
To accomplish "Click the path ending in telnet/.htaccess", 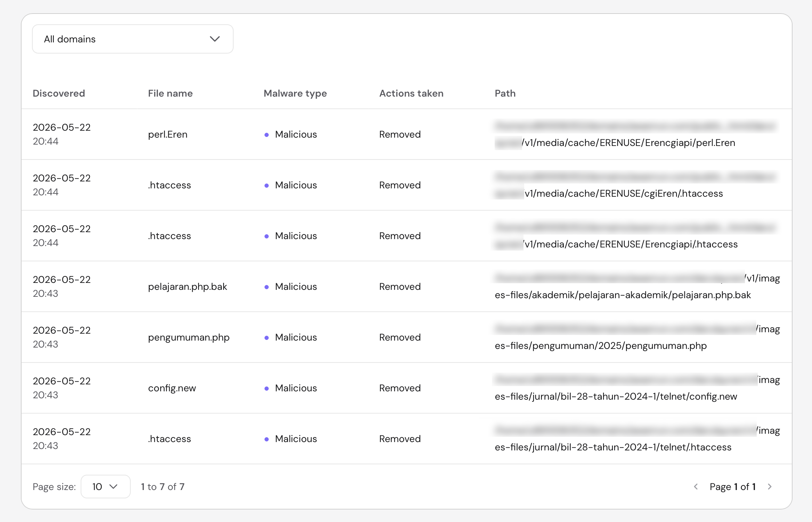I will tap(637, 439).
